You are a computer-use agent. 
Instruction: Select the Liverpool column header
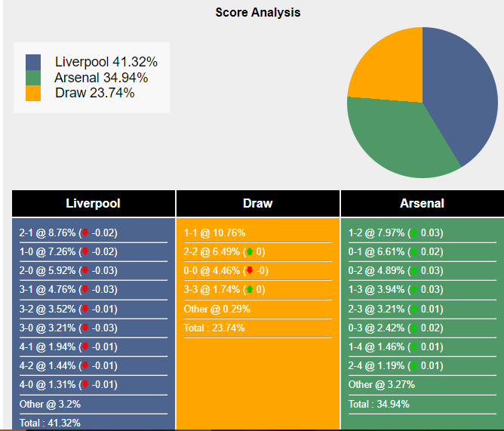tap(94, 204)
